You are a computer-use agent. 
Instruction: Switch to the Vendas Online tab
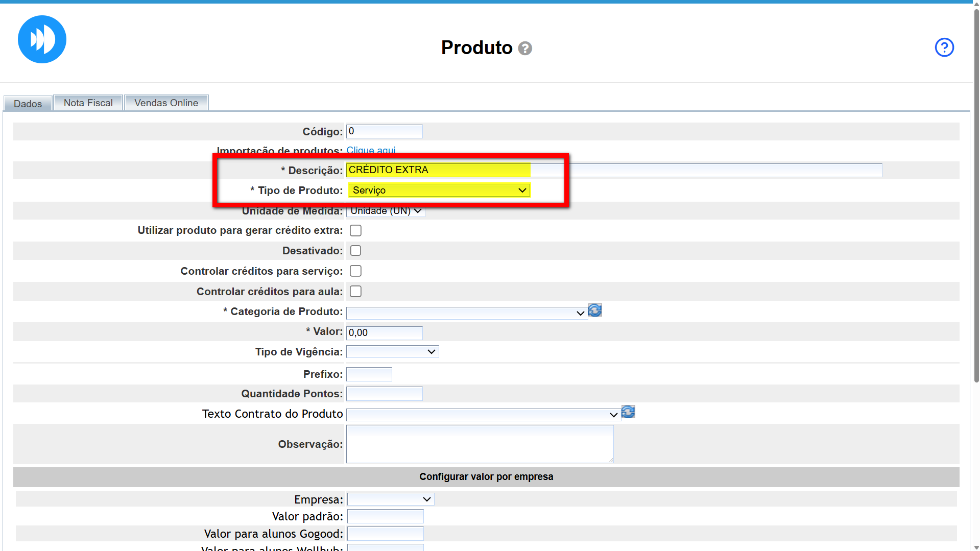coord(166,103)
